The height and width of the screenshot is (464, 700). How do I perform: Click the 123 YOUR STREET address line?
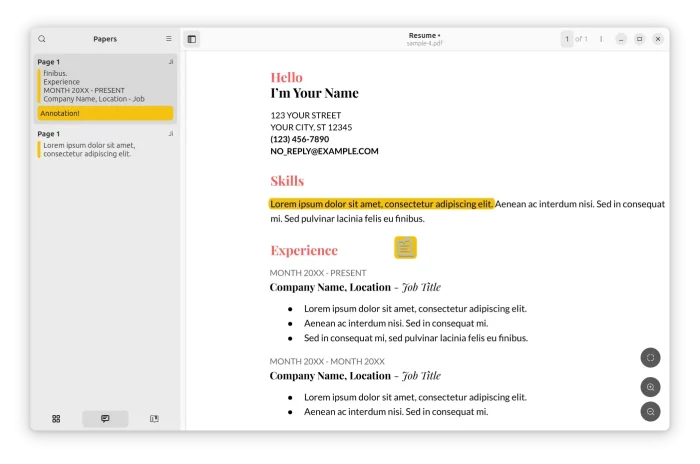[306, 115]
